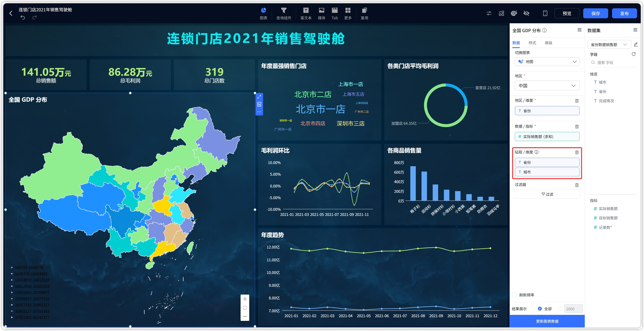Open the 地区 中国 dropdown
Viewport: 644px width, 331px height.
[x=547, y=86]
